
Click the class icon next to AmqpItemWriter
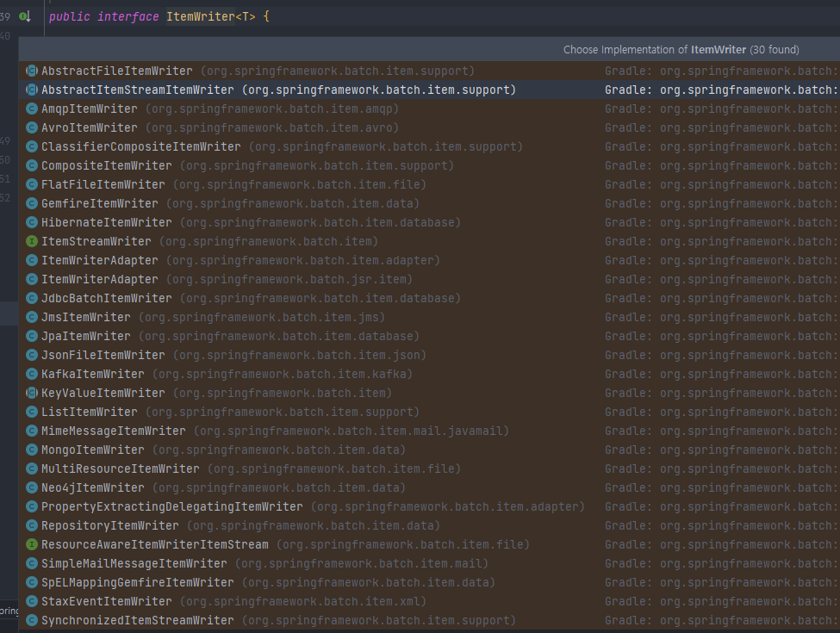pyautogui.click(x=32, y=109)
